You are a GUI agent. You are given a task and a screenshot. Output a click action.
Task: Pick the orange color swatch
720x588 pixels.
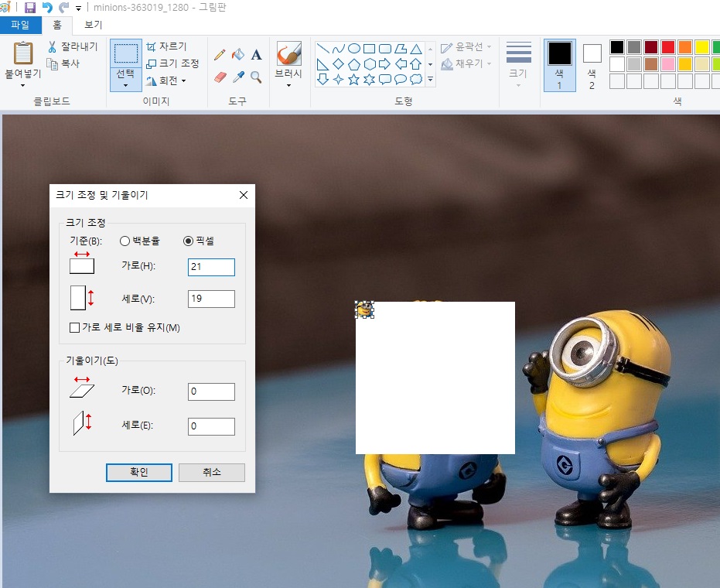point(685,47)
